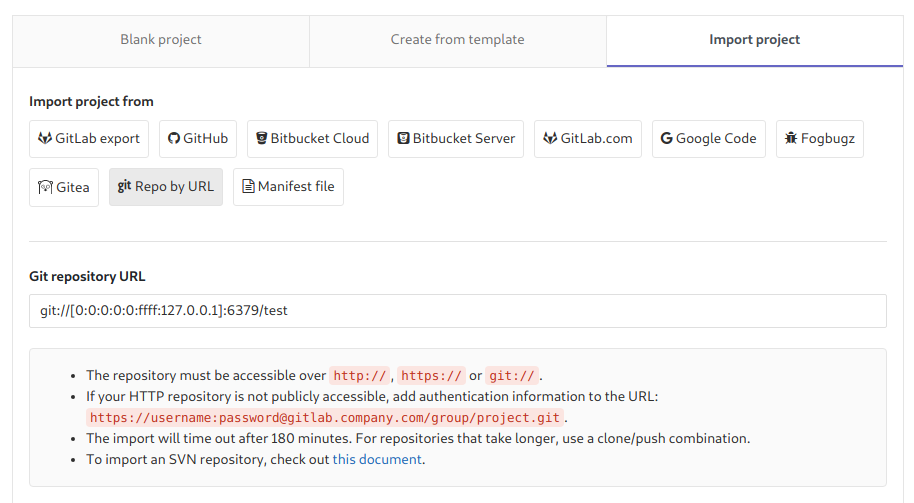Click the http:// code snippet
This screenshot has height=503, width=914.
point(360,375)
